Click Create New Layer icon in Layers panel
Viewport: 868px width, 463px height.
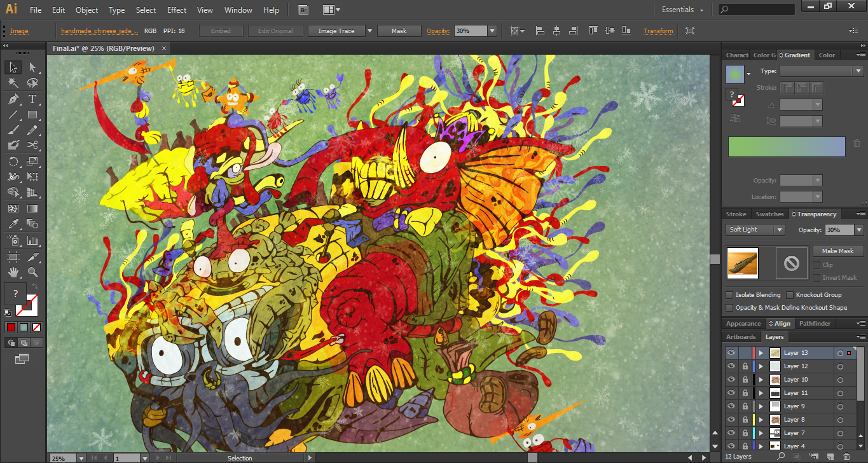pos(832,456)
